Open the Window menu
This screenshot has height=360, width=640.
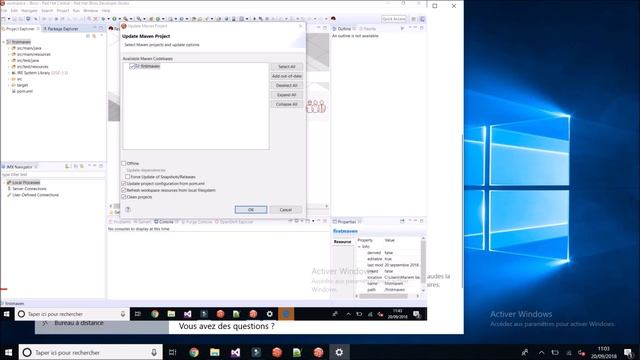91,11
